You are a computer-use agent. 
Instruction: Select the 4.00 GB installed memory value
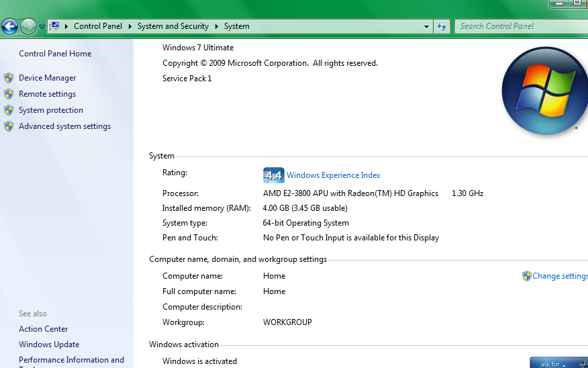point(305,208)
